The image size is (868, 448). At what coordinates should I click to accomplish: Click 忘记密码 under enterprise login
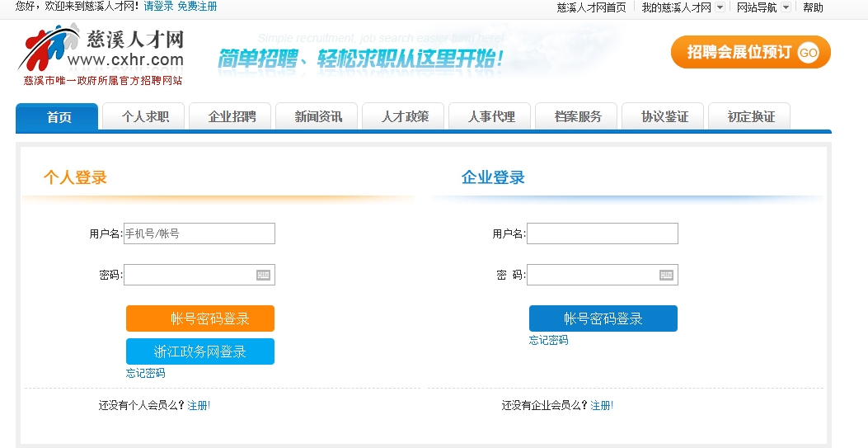pyautogui.click(x=549, y=340)
